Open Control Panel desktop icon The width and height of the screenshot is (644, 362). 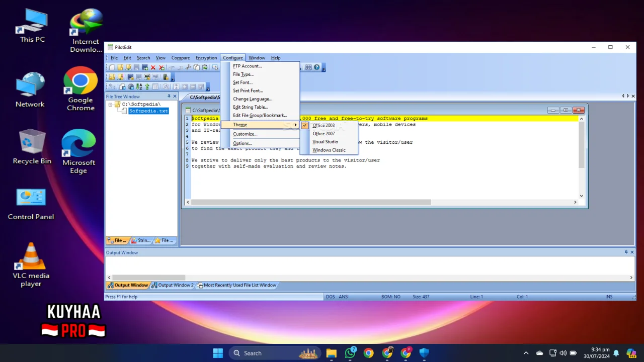tap(31, 204)
